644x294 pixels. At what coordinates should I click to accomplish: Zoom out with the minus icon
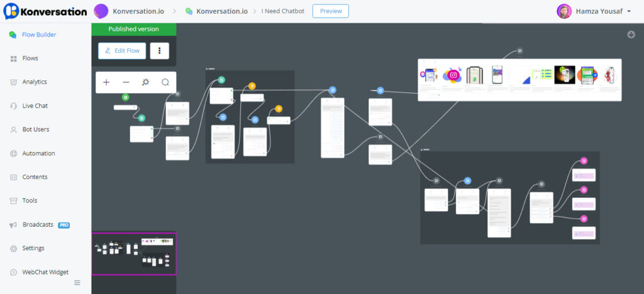coord(126,82)
